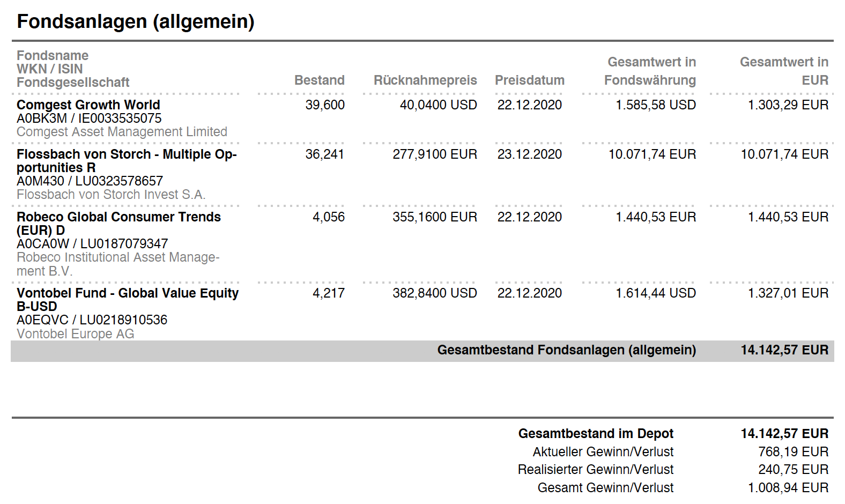Click the amount '768,19 EUR'
Screen dimensions: 845x504
click(x=794, y=452)
